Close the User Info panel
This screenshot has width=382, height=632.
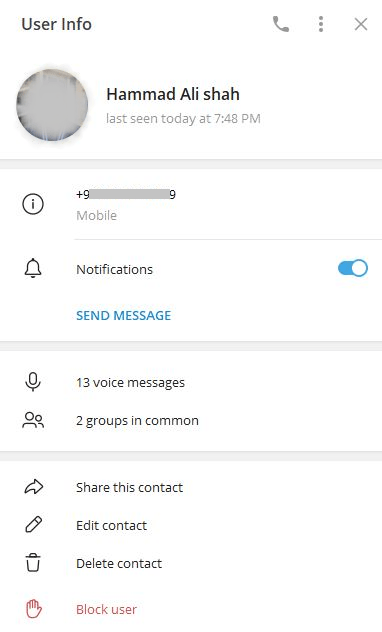coord(361,24)
